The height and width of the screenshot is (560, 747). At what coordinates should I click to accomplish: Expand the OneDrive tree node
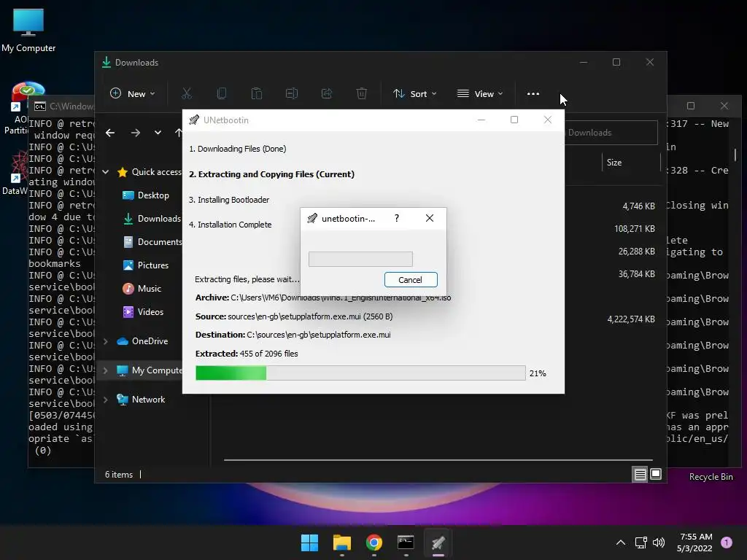[x=106, y=341]
